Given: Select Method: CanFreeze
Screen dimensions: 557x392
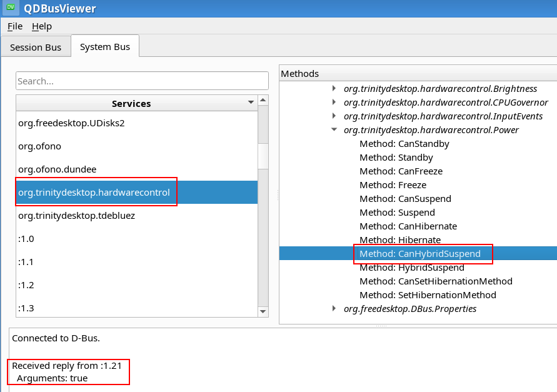Looking at the screenshot, I should click(401, 171).
